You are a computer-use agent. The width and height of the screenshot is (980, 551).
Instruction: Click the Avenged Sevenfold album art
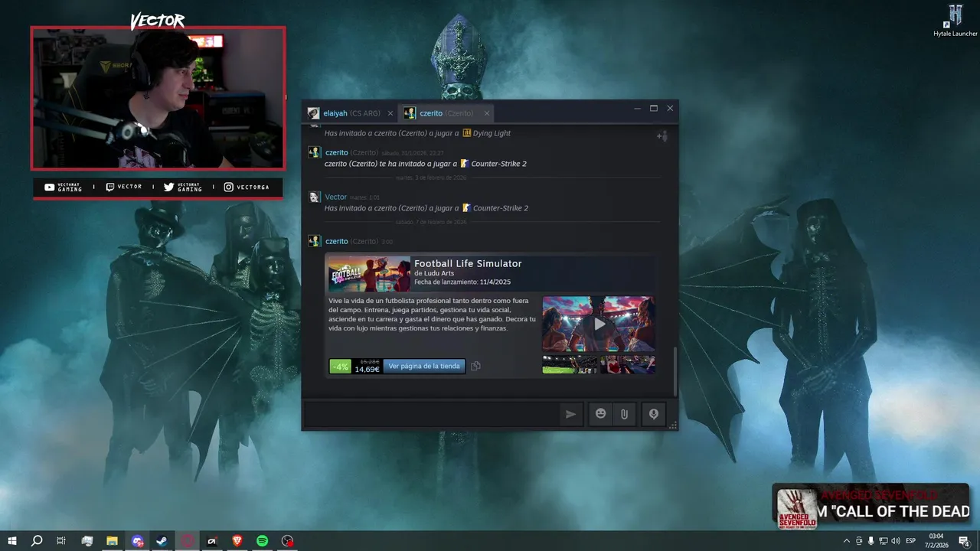796,507
